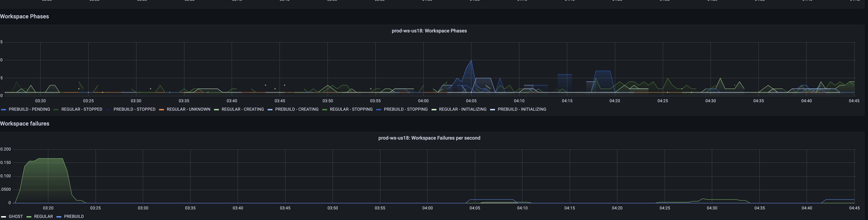Viewport: 868px width, 220px height.
Task: Open the Workspace Failures per second panel menu
Action: 429,138
